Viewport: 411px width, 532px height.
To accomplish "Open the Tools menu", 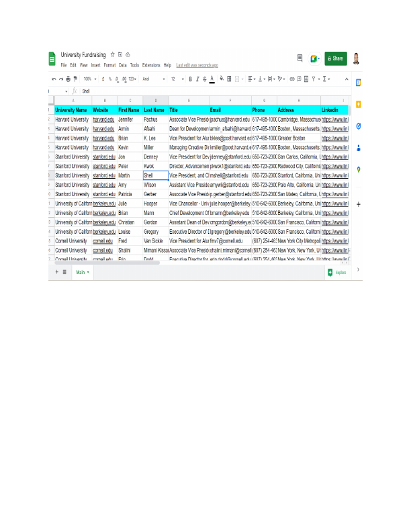I will (x=134, y=65).
